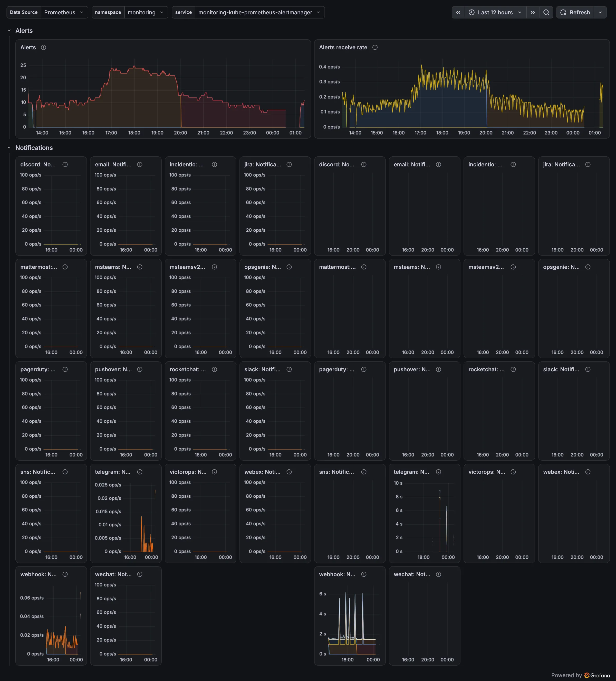Click the pushover ops/s panel title
Screen dimensions: 616x681
[x=113, y=370]
